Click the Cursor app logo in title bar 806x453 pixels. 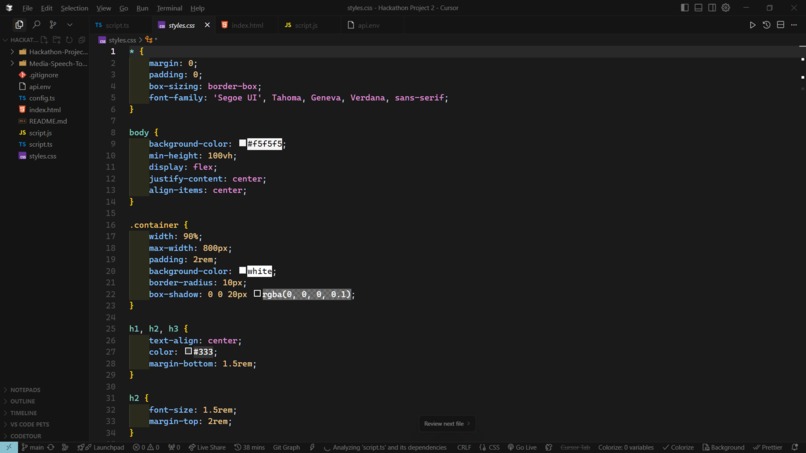(9, 8)
